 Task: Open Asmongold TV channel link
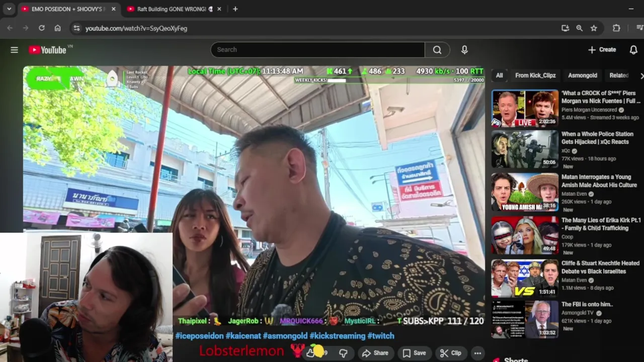pyautogui.click(x=577, y=313)
